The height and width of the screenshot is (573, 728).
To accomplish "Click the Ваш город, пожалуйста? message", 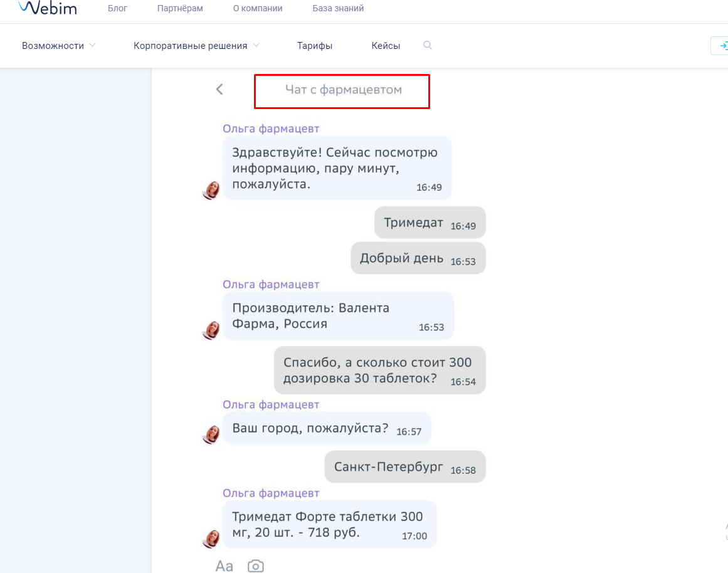I will tap(327, 428).
